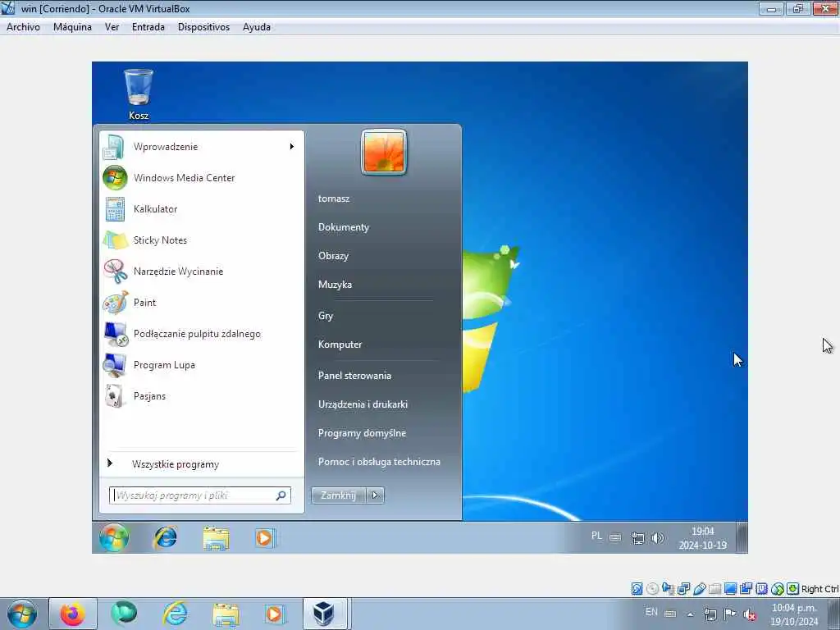The width and height of the screenshot is (840, 630).
Task: Click the guest Start orb button
Action: click(113, 537)
